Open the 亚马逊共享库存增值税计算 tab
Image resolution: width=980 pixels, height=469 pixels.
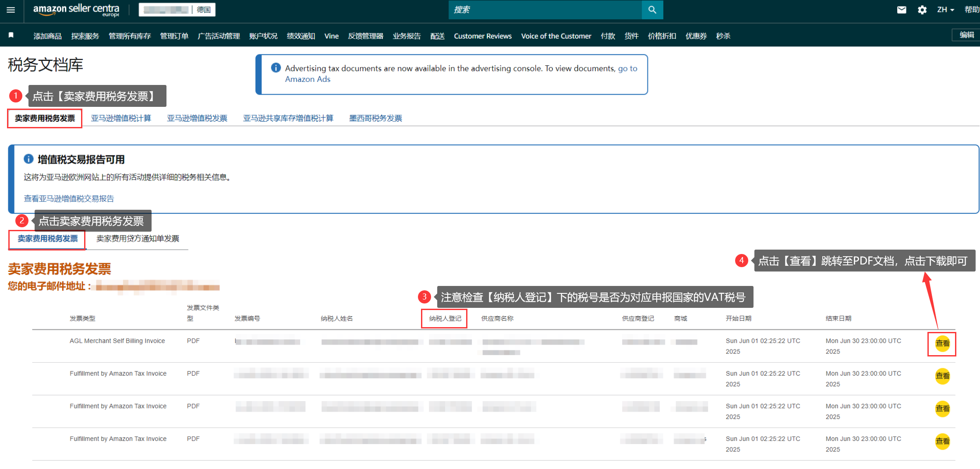288,118
